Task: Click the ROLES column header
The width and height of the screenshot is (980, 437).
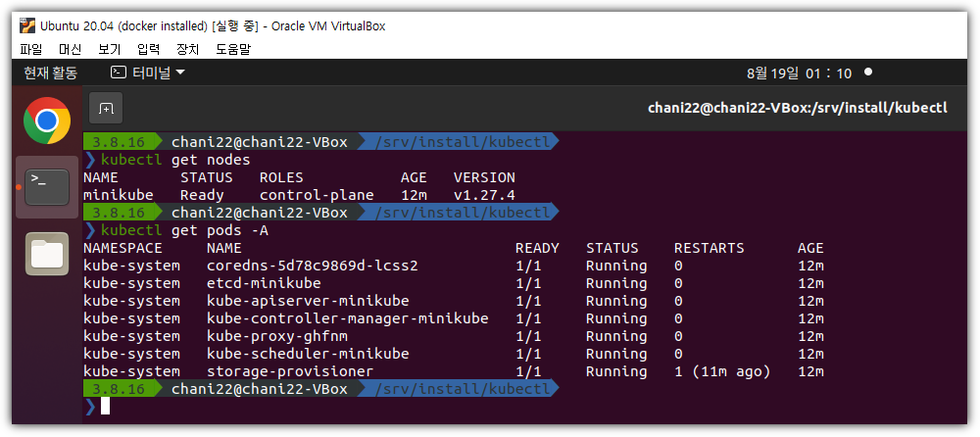Action: click(x=281, y=177)
